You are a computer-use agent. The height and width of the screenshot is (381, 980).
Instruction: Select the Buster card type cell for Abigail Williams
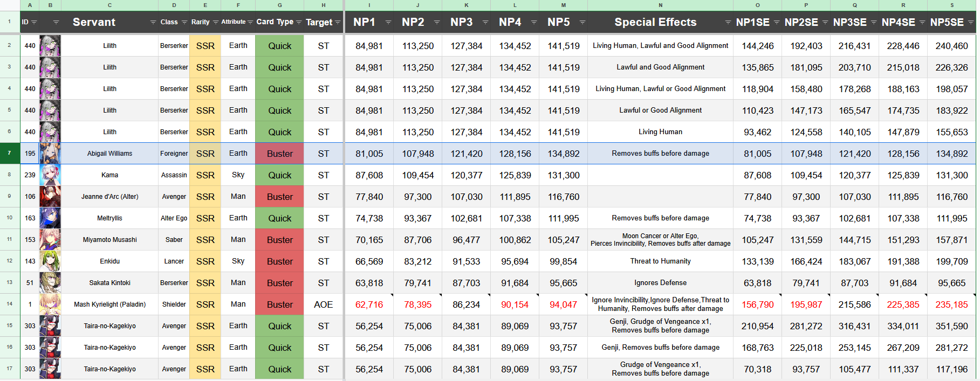(x=280, y=154)
